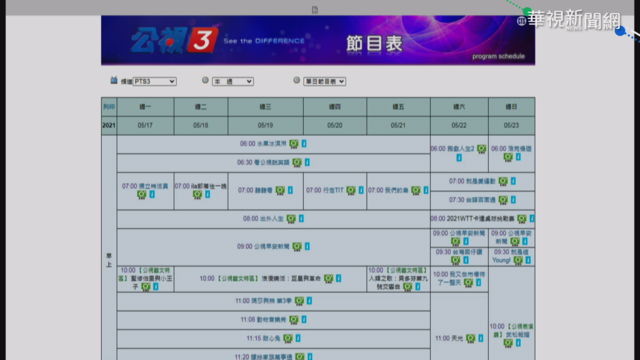Click the 2021 year cell
Image resolution: width=640 pixels, height=360 pixels.
coord(109,125)
